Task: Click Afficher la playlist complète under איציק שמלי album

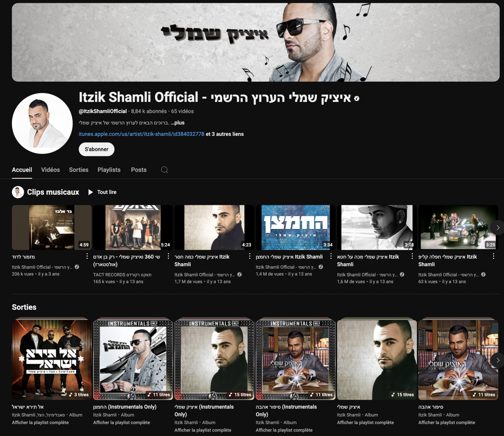Action: (365, 422)
